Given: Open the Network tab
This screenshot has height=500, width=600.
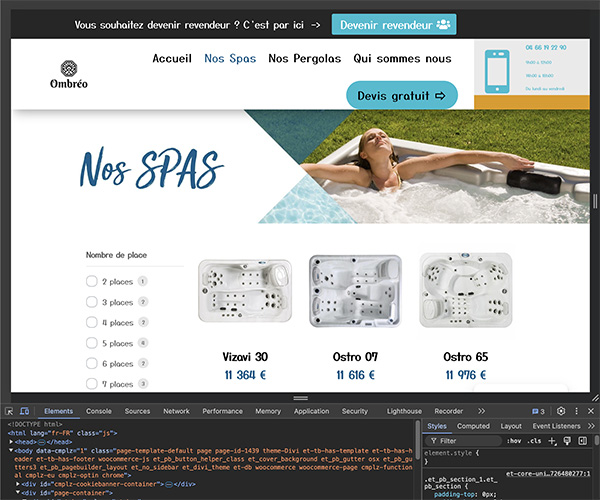Looking at the screenshot, I should pos(176,411).
